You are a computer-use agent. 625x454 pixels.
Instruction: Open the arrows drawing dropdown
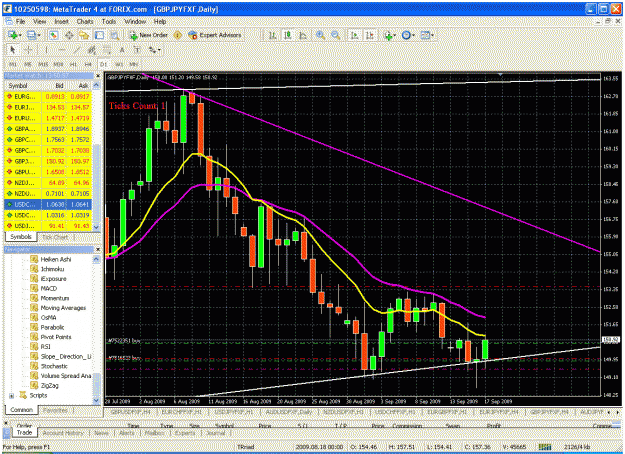154,50
